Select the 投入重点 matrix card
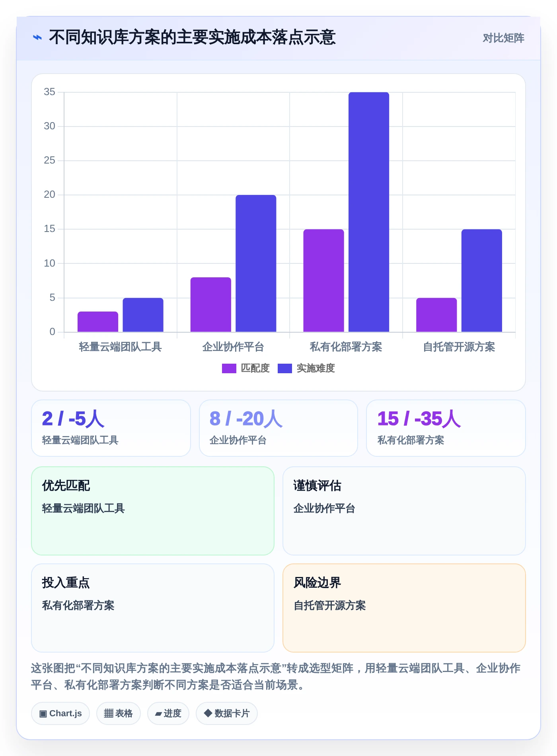 (153, 608)
